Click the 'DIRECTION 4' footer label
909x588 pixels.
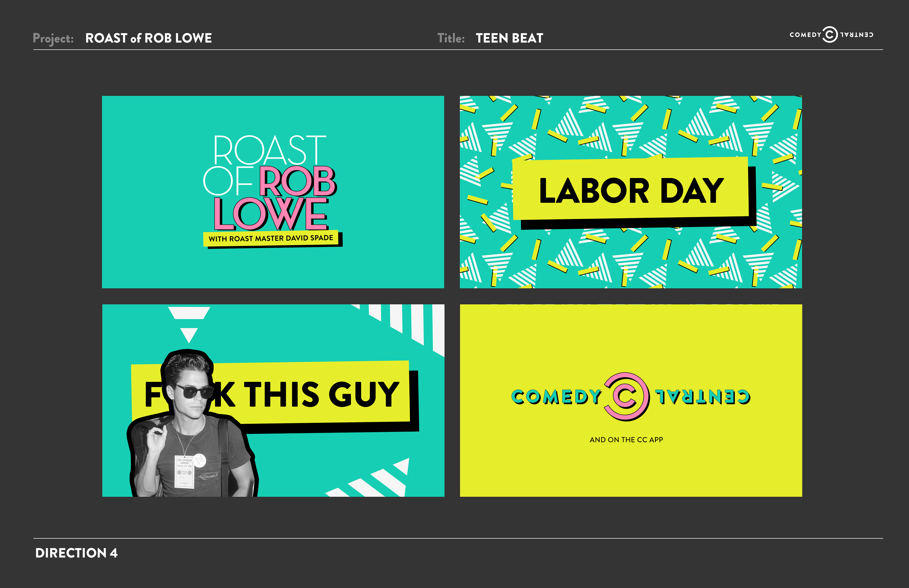coord(76,553)
